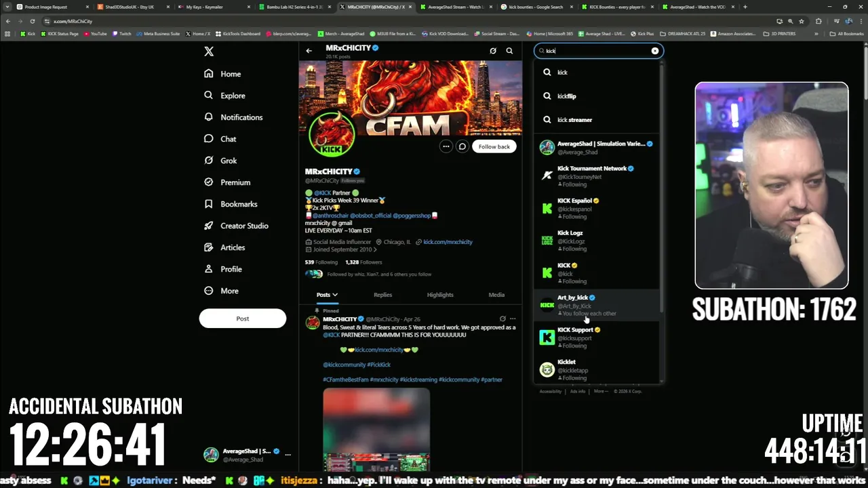Click the #PickKick hashtag in the post

379,365
